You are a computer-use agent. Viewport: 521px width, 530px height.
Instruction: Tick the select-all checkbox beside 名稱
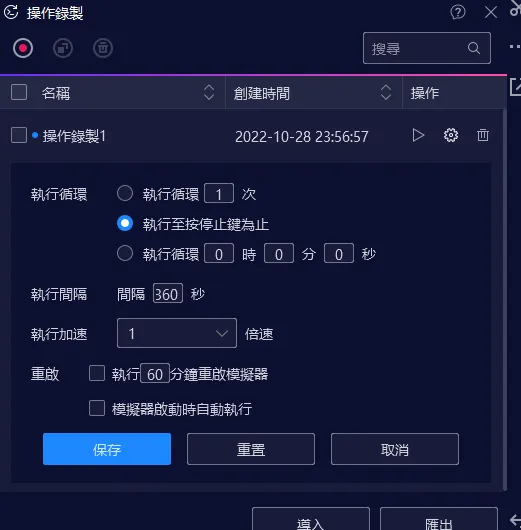[x=19, y=92]
